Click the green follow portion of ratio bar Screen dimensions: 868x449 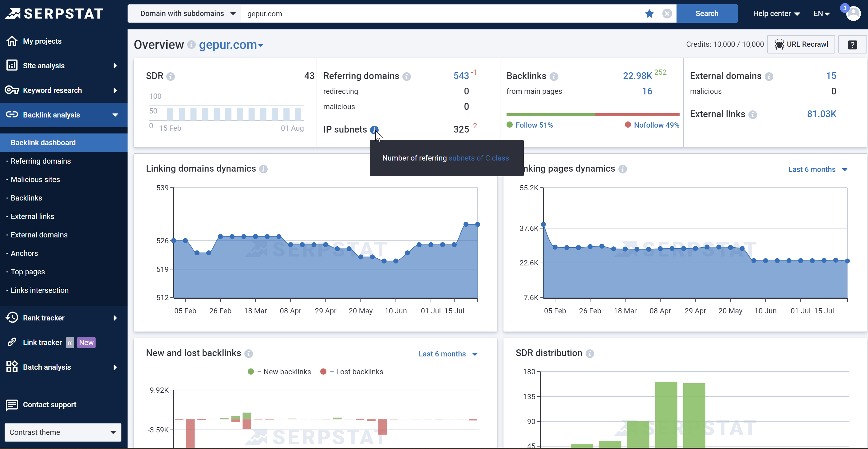click(550, 115)
